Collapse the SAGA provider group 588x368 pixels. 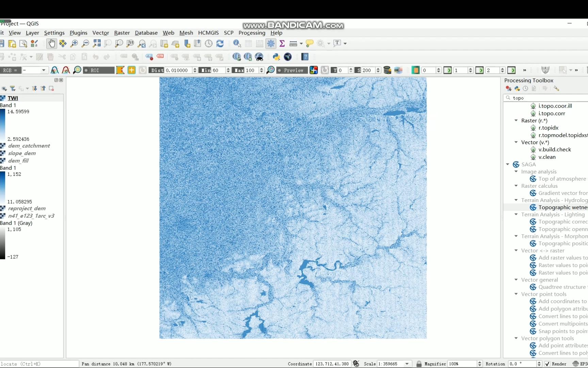click(x=508, y=164)
